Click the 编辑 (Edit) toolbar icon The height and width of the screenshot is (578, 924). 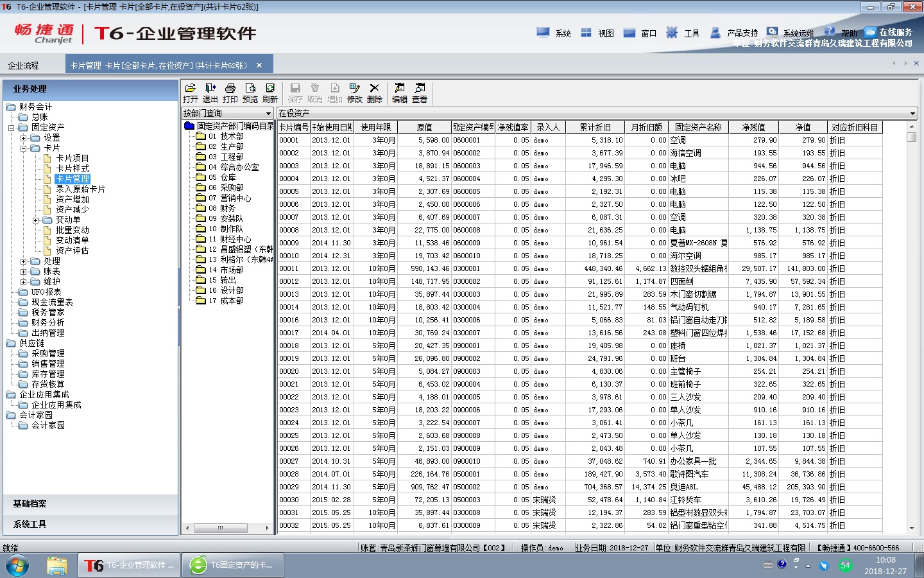(399, 93)
